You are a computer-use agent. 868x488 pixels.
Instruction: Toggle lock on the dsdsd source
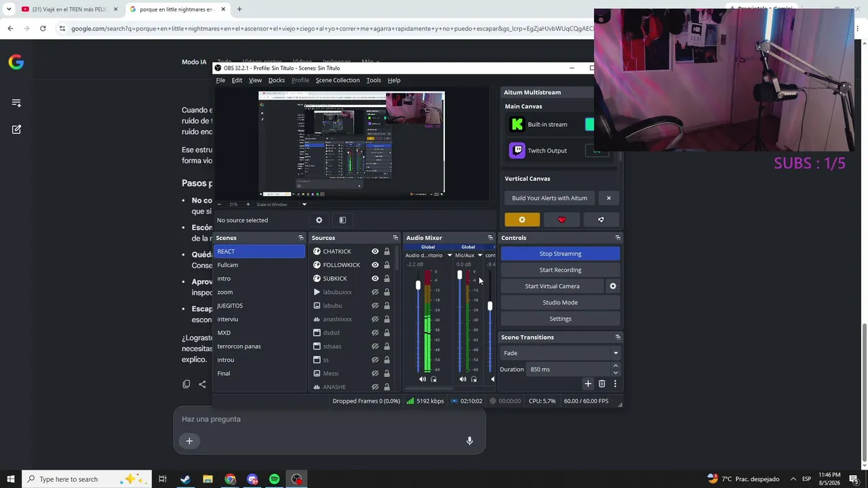click(387, 333)
